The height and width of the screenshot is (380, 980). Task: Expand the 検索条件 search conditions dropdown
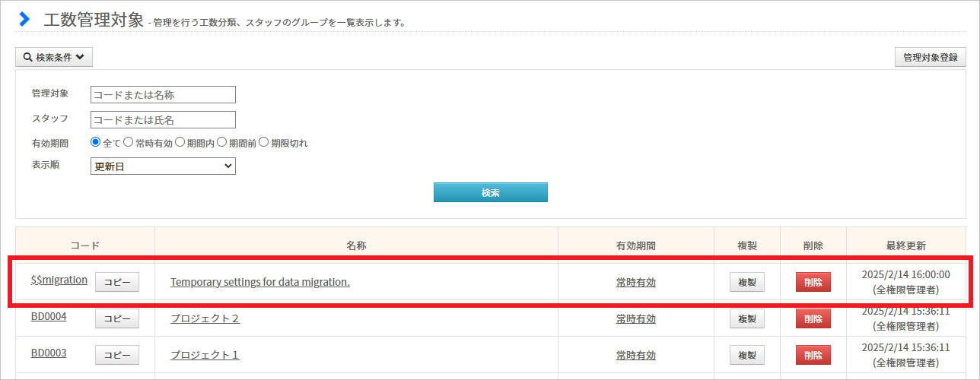pyautogui.click(x=54, y=57)
